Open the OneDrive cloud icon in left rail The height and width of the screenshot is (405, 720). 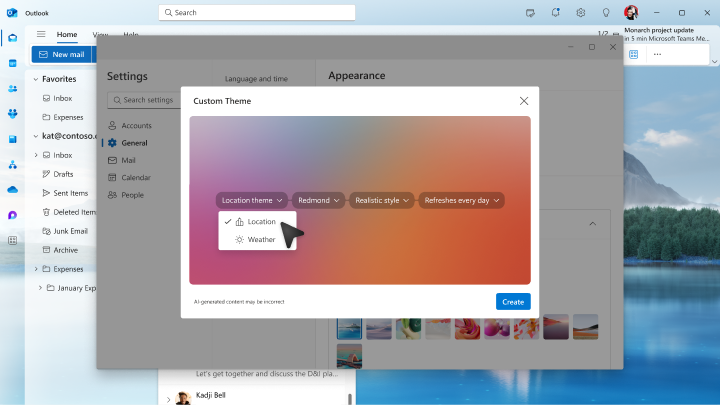tap(12, 189)
